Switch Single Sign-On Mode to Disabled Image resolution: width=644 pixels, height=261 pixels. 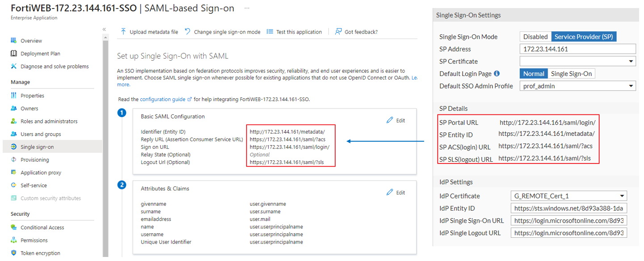coord(535,36)
